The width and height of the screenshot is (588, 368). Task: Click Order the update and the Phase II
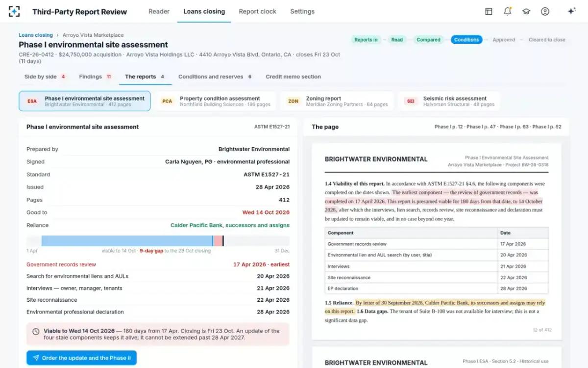[81, 358]
